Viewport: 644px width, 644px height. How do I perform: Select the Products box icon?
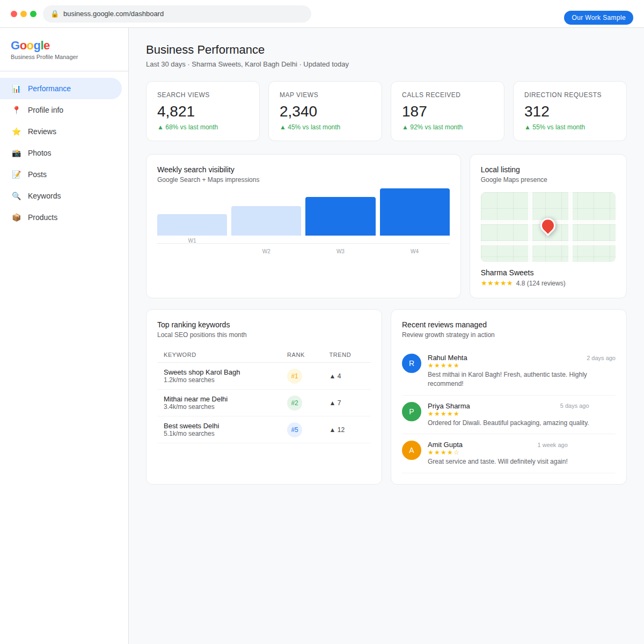pos(17,217)
